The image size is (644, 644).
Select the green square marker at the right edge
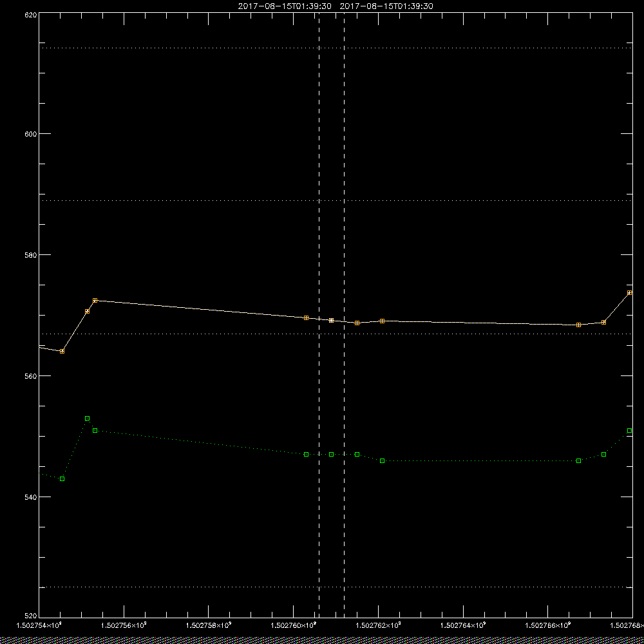(x=630, y=430)
